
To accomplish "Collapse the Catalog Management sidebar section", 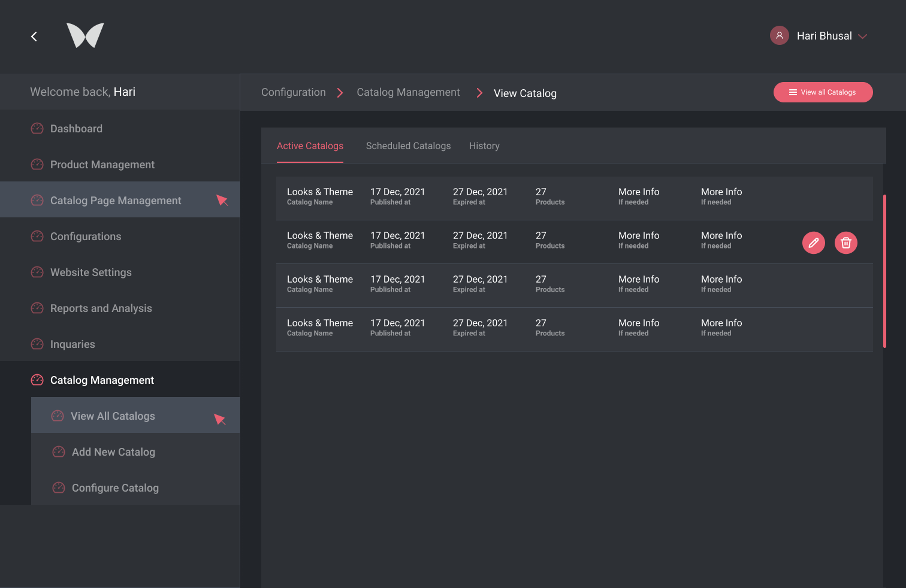I will [102, 380].
